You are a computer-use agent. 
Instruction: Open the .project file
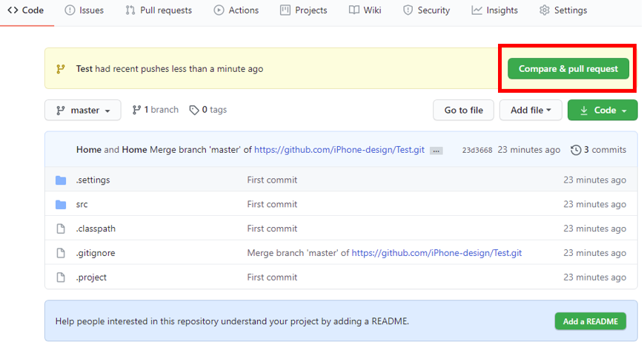pos(91,278)
